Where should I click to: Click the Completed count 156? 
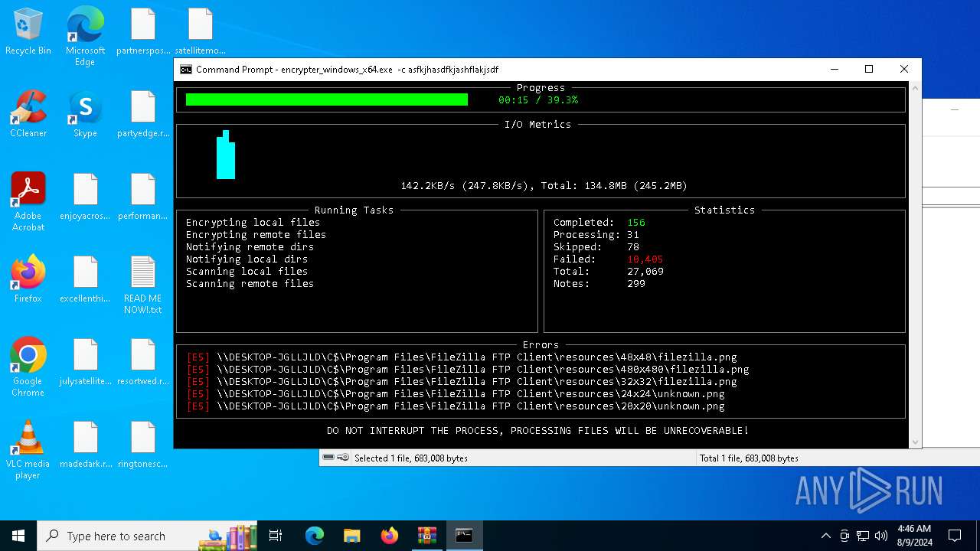coord(636,223)
